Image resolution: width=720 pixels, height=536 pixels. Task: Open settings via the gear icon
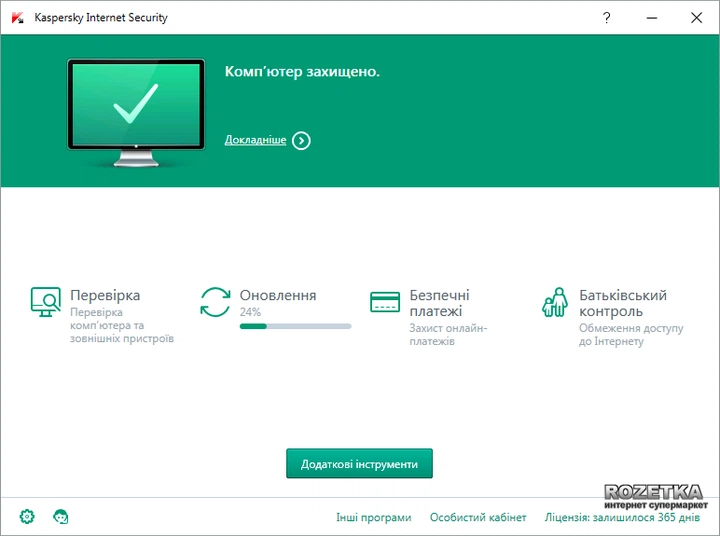pyautogui.click(x=27, y=517)
